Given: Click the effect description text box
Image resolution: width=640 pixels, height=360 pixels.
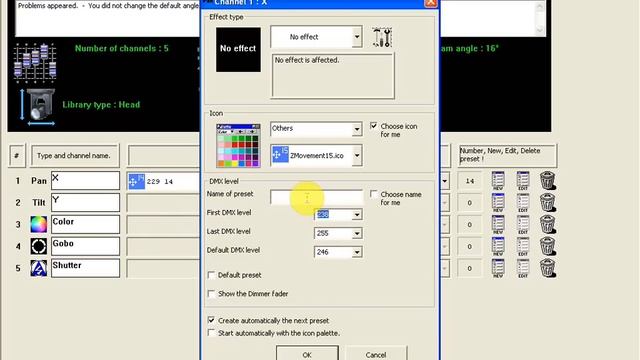Looking at the screenshot, I should point(333,76).
